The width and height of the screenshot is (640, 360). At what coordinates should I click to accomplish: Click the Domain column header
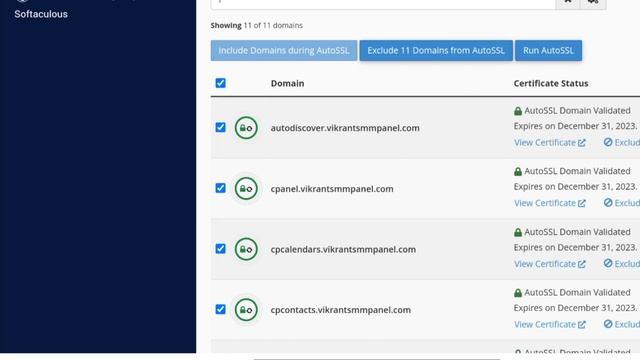click(x=287, y=83)
